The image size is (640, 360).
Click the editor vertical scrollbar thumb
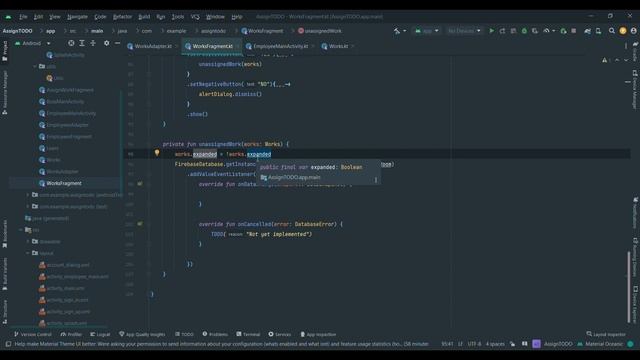coord(629,288)
